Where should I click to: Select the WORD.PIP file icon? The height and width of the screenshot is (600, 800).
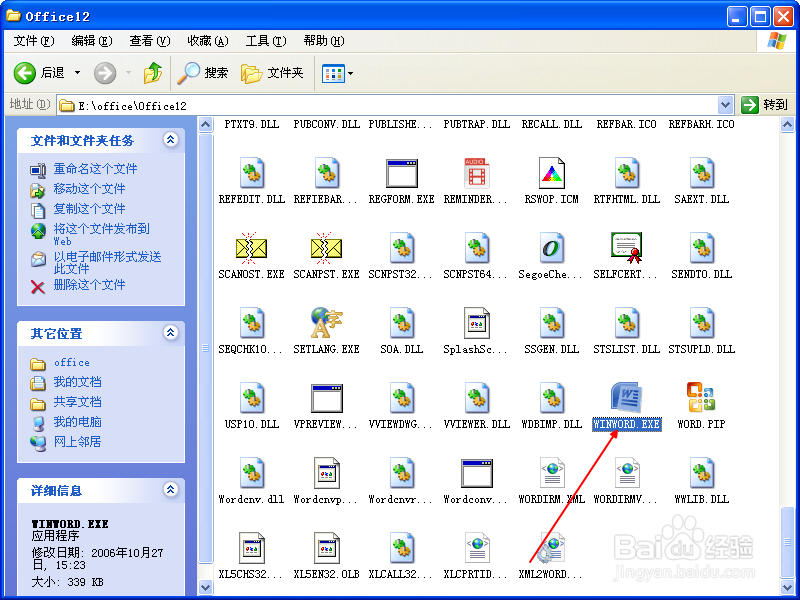pos(701,397)
